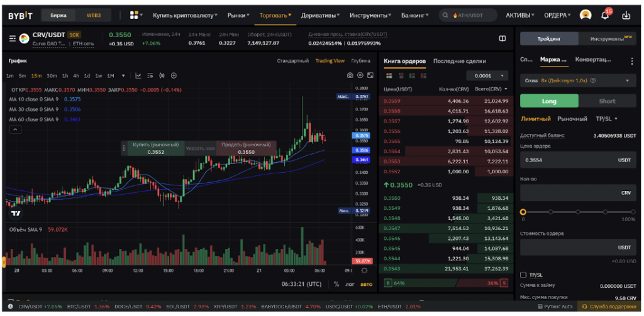644x316 pixels.
Task: Open the trading guide book icon
Action: 502,38
